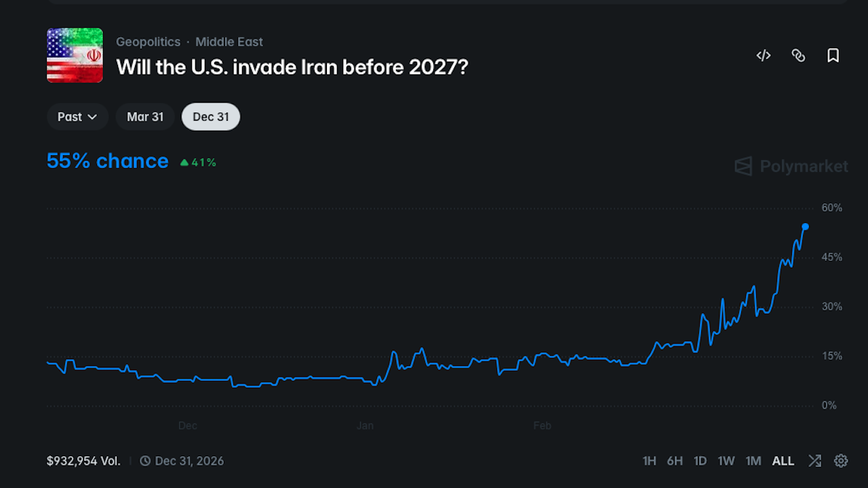Set chart timeframe to 1W

click(726, 461)
